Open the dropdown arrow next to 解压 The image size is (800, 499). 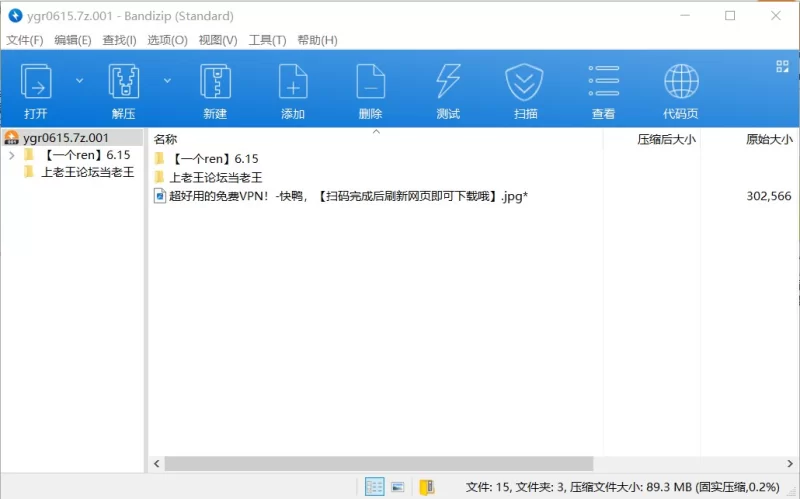tap(167, 81)
